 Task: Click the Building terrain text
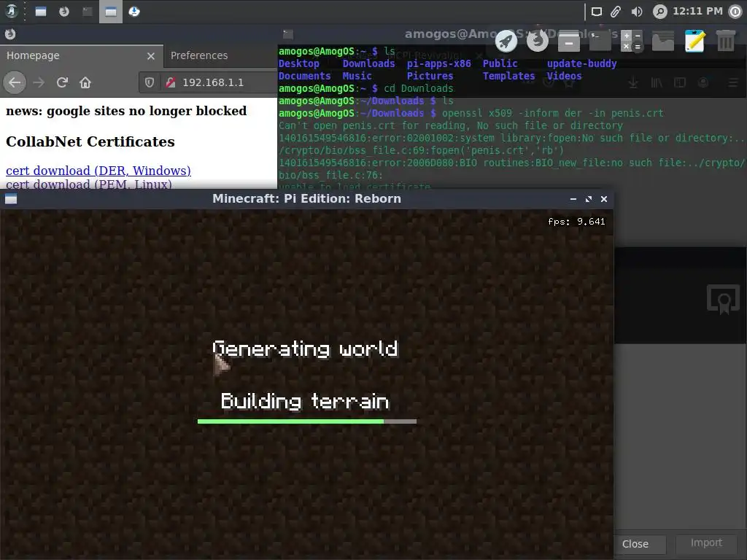305,402
